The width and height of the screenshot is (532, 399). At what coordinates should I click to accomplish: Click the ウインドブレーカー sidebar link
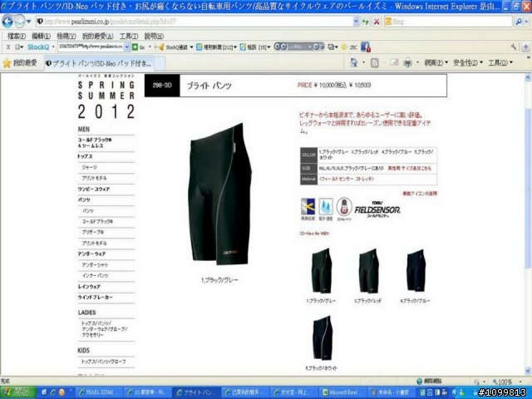click(x=96, y=298)
